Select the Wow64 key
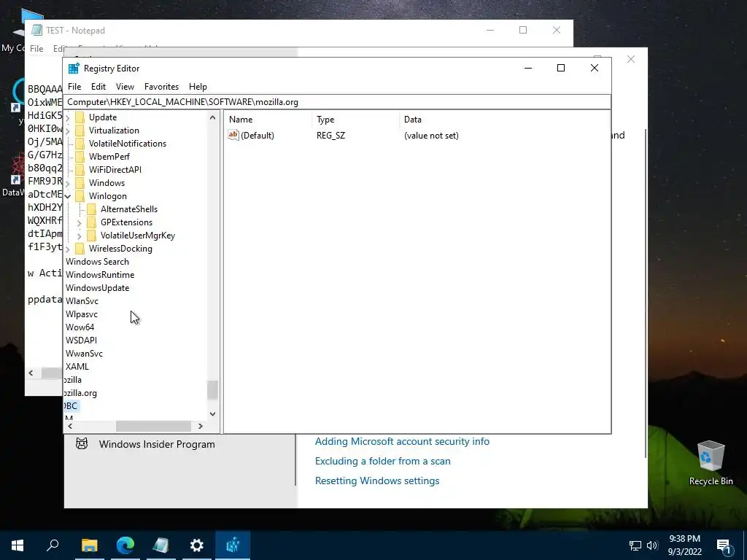747x560 pixels. click(80, 327)
